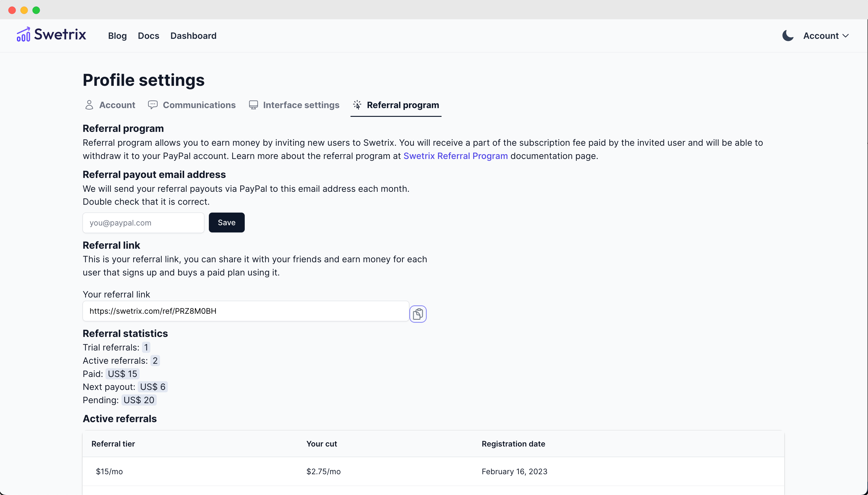Select the Account profile tab
This screenshot has height=495, width=868.
coord(117,105)
